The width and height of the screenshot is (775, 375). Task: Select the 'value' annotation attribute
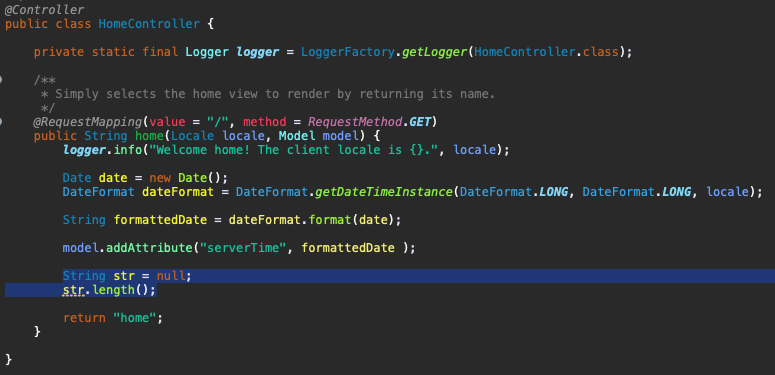point(167,122)
